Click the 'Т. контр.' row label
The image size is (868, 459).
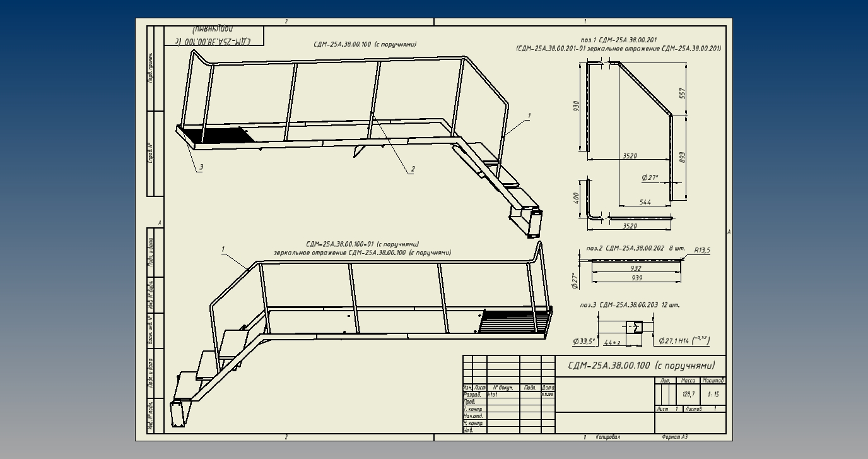point(473,409)
